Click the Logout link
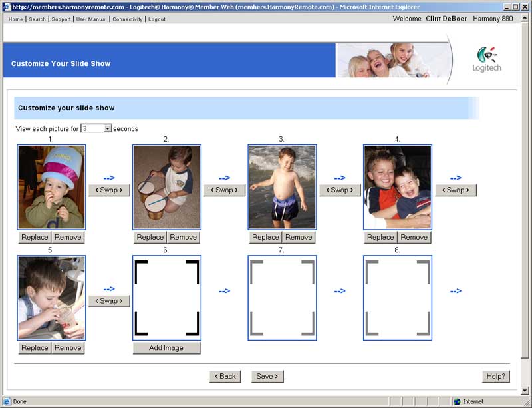The width and height of the screenshot is (532, 408). [157, 19]
